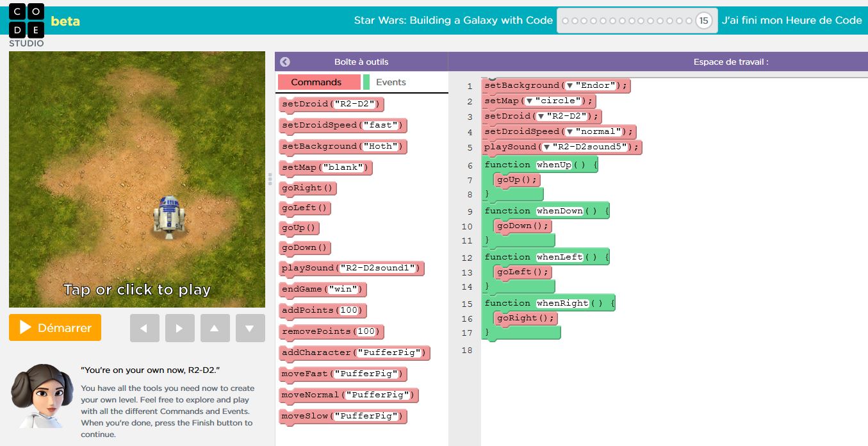Image resolution: width=868 pixels, height=446 pixels.
Task: Pick the moveNormal("PufferPig") toolbox block
Action: click(x=348, y=395)
